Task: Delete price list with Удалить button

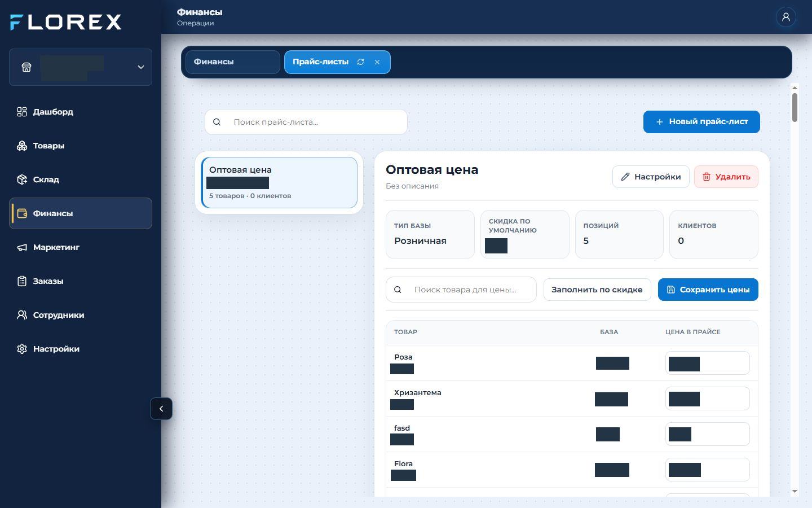Action: click(x=726, y=177)
